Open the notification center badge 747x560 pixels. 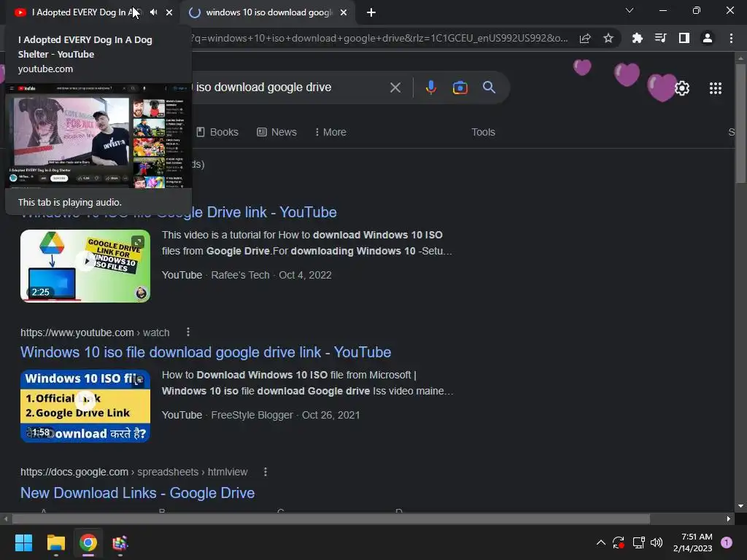point(726,542)
